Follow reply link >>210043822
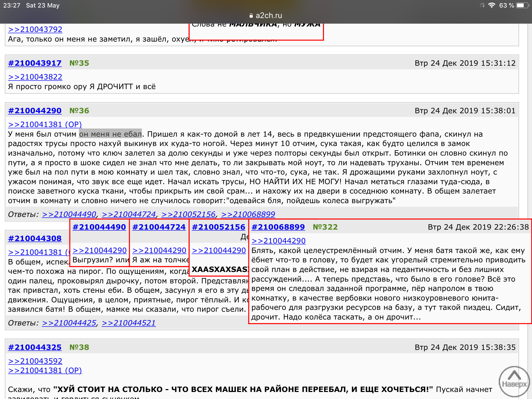532x399 pixels. tap(35, 77)
